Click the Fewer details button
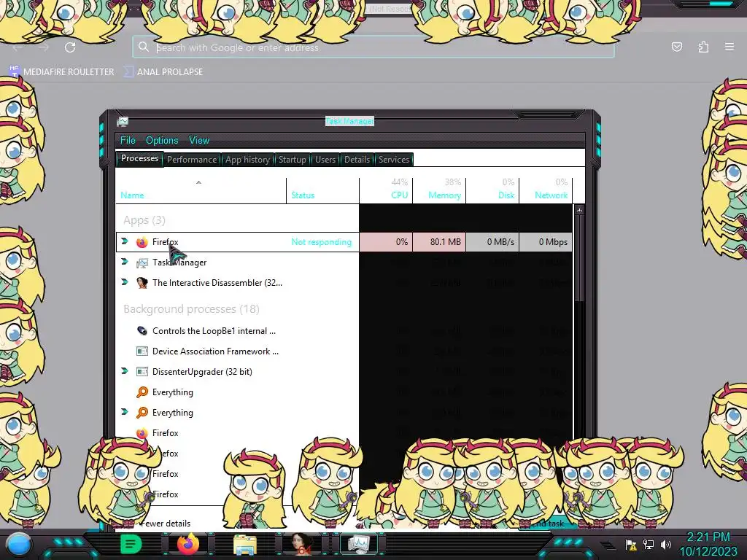This screenshot has height=560, width=747. click(166, 524)
